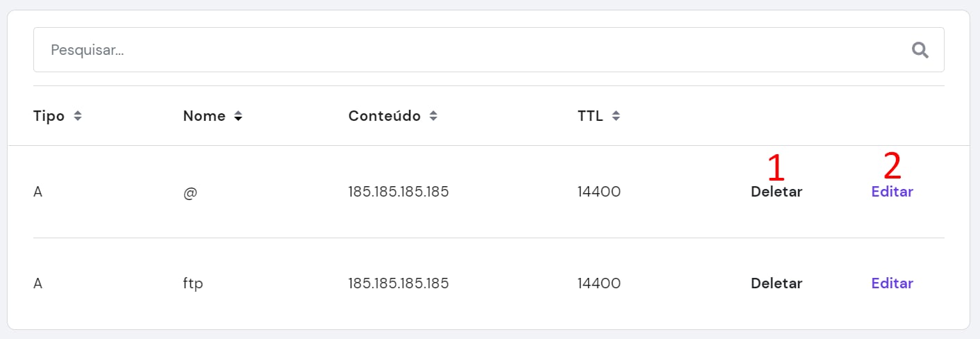This screenshot has width=980, height=339.
Task: Open Editar for the ftp record
Action: coord(892,283)
